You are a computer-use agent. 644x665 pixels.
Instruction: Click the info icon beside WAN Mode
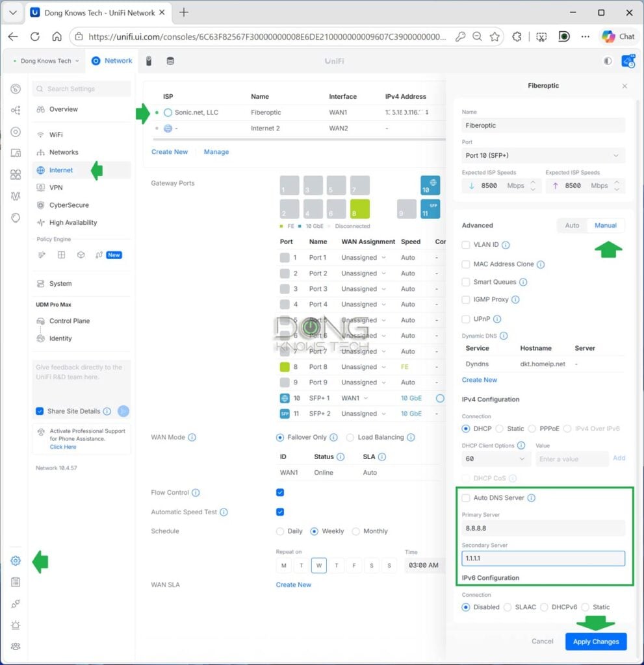(x=192, y=437)
